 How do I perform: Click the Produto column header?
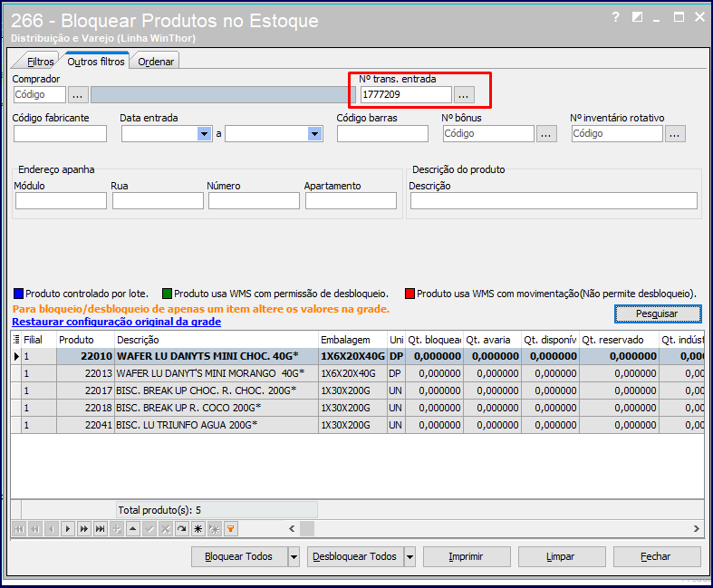85,340
